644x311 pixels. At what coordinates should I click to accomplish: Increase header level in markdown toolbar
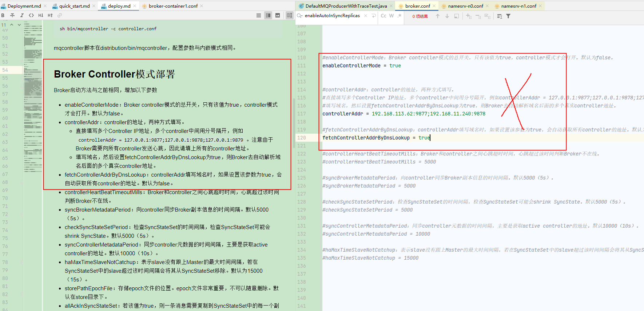tap(50, 15)
